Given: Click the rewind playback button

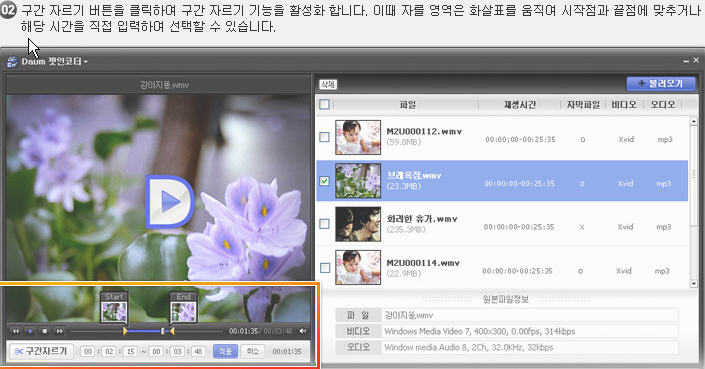Looking at the screenshot, I should (x=16, y=331).
